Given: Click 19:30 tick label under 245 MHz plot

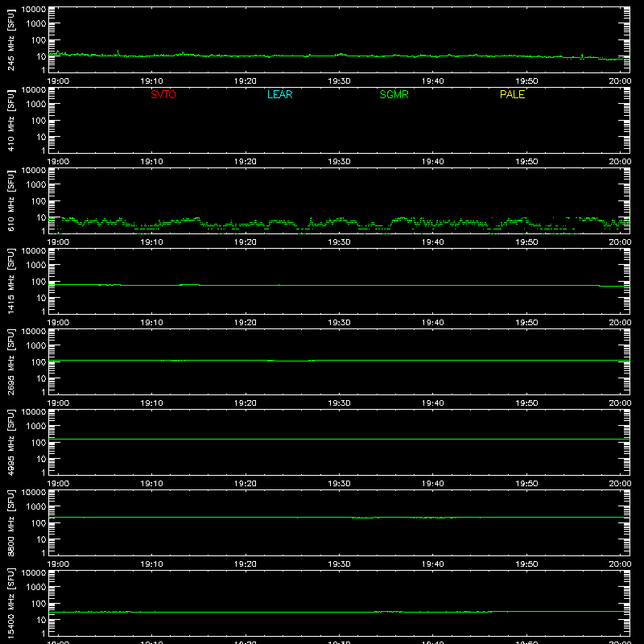Looking at the screenshot, I should tap(339, 81).
